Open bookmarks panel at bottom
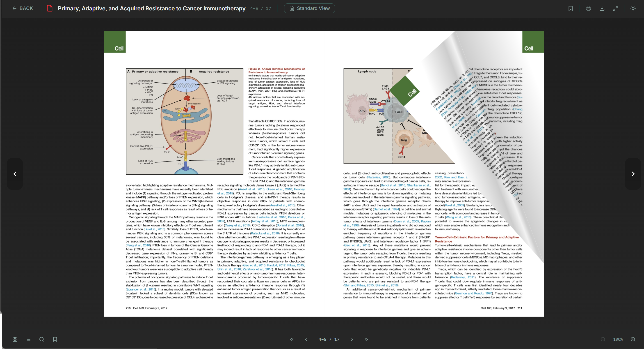Screen dimensions: 644x349 (55, 339)
